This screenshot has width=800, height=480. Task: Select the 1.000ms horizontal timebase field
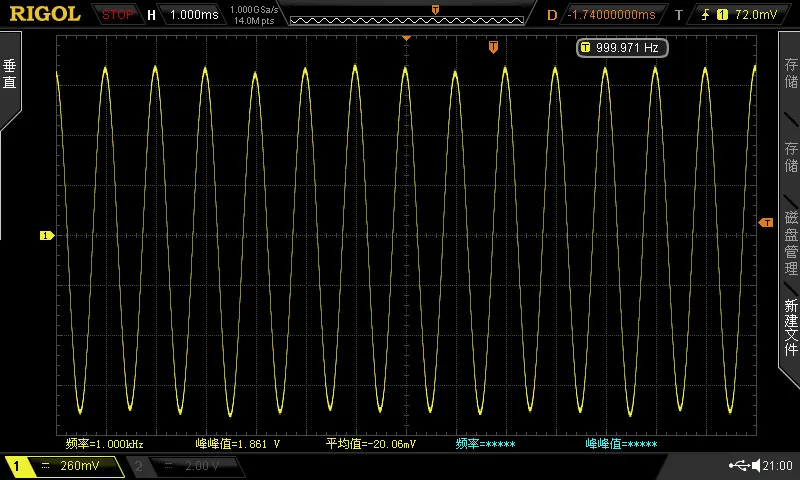coord(194,15)
